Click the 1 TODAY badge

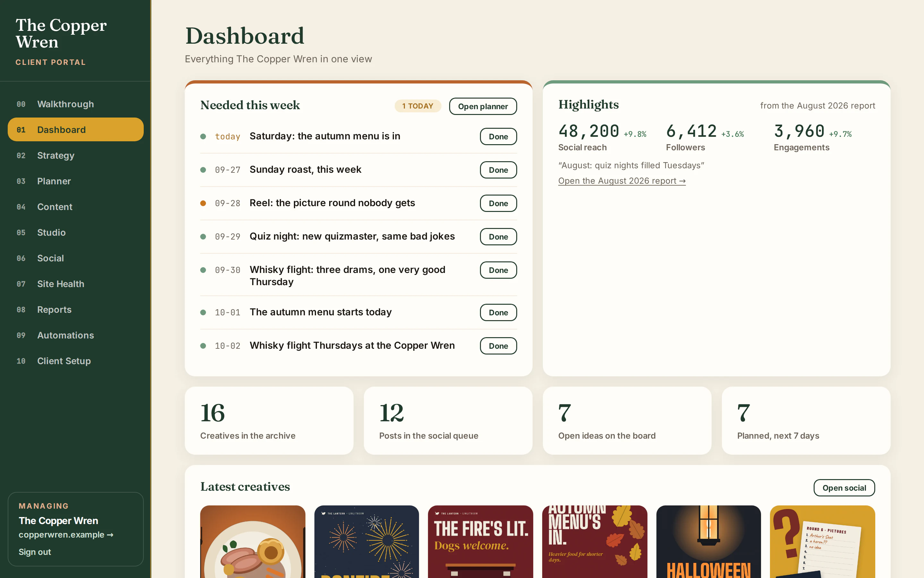[x=418, y=106]
